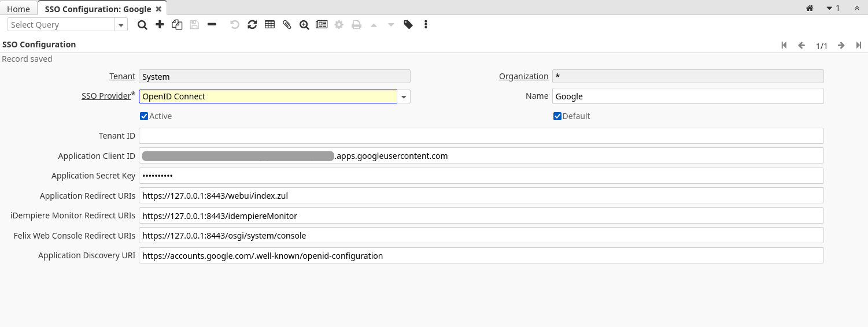Click the Felix Web Console Redirect URIs field

click(481, 236)
